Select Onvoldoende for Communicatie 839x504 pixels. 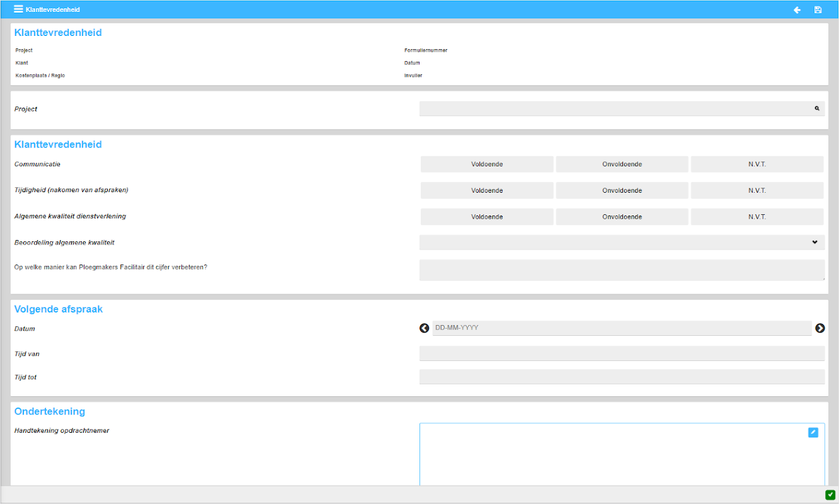click(x=622, y=164)
